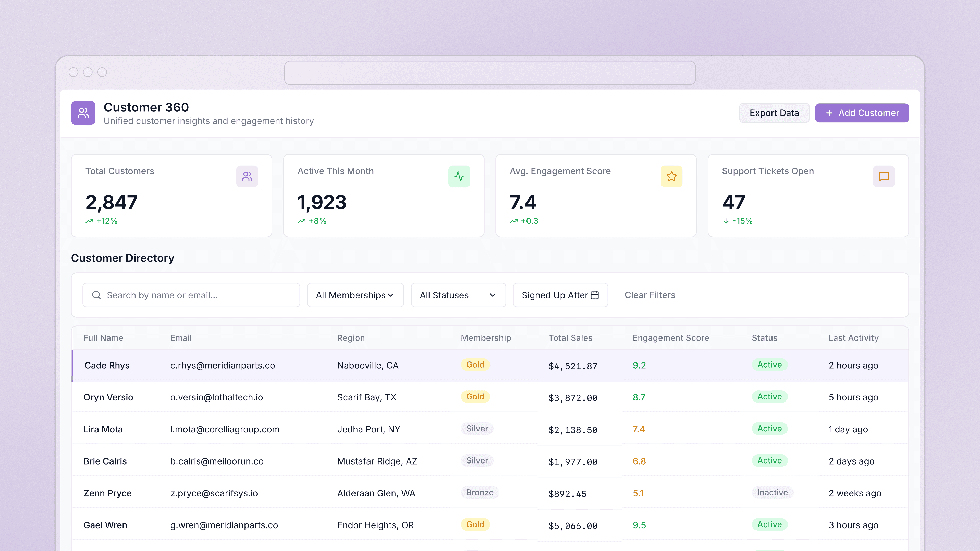
Task: Select the Gael Wren name cell
Action: pyautogui.click(x=105, y=525)
